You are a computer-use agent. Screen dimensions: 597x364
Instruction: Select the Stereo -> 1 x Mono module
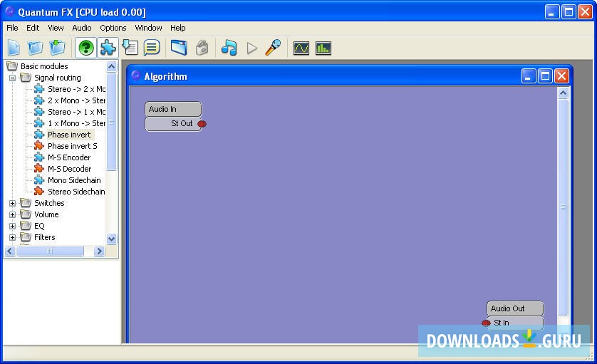76,112
